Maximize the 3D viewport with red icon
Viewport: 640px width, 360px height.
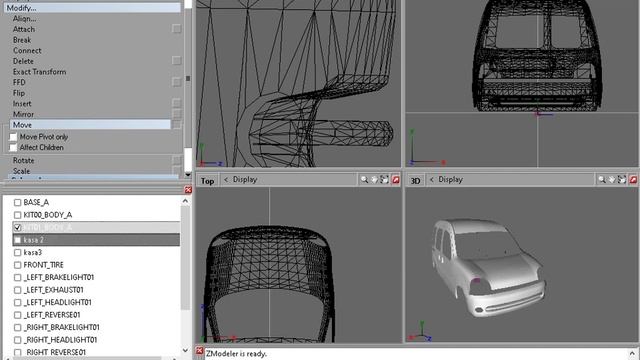coord(633,180)
